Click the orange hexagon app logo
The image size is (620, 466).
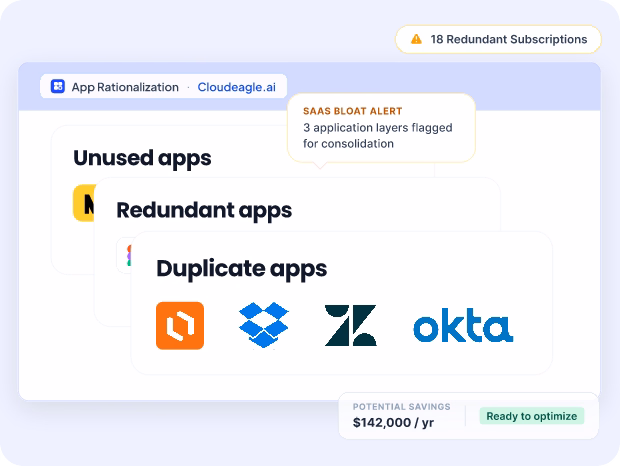tap(180, 326)
